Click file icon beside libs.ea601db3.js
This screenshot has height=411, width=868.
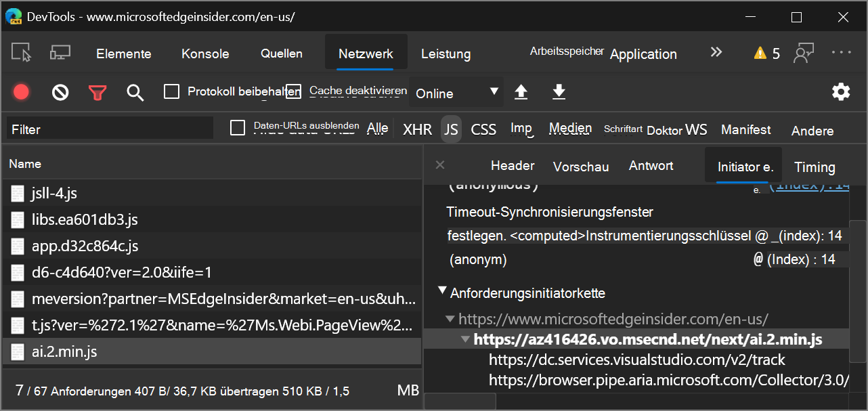pos(18,220)
